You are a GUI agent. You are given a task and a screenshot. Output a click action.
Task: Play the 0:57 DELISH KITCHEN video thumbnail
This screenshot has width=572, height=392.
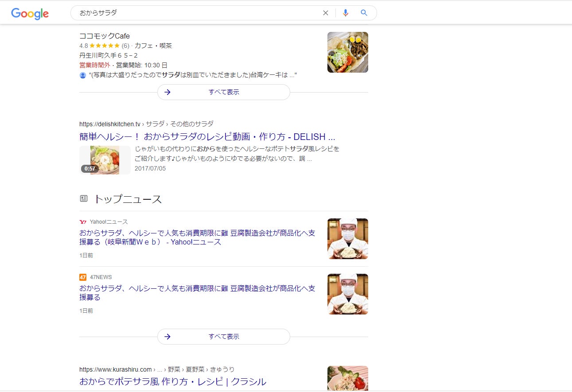pyautogui.click(x=105, y=160)
